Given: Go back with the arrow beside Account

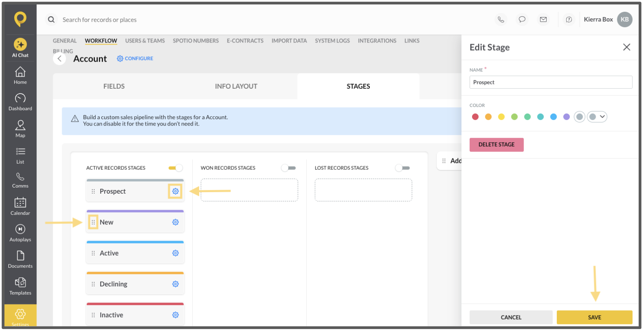Looking at the screenshot, I should (60, 59).
